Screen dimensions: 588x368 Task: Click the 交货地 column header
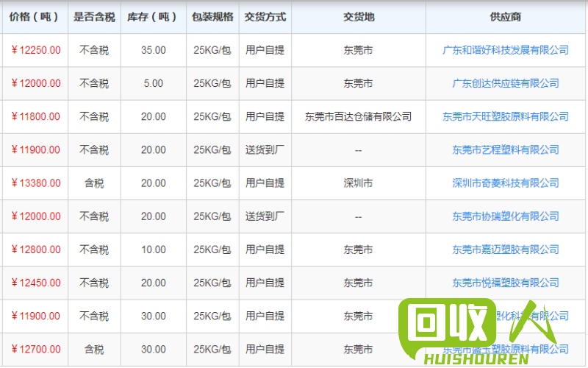[x=359, y=17]
